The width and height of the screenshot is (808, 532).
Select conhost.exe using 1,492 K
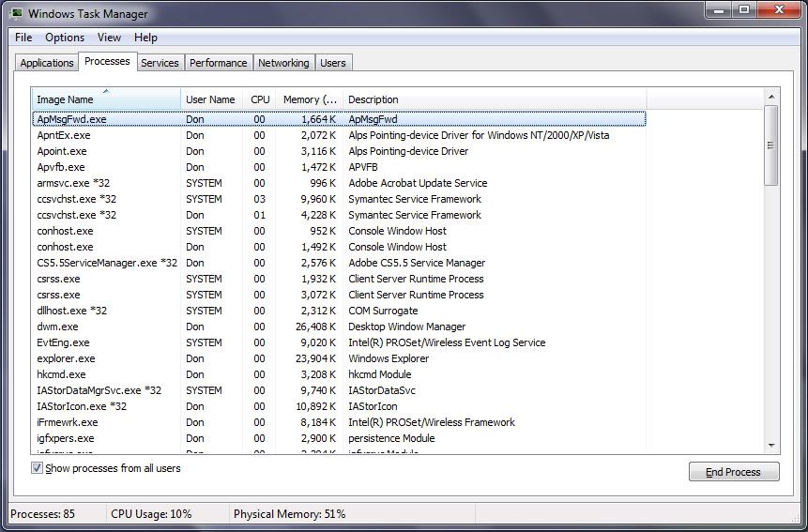(339, 247)
